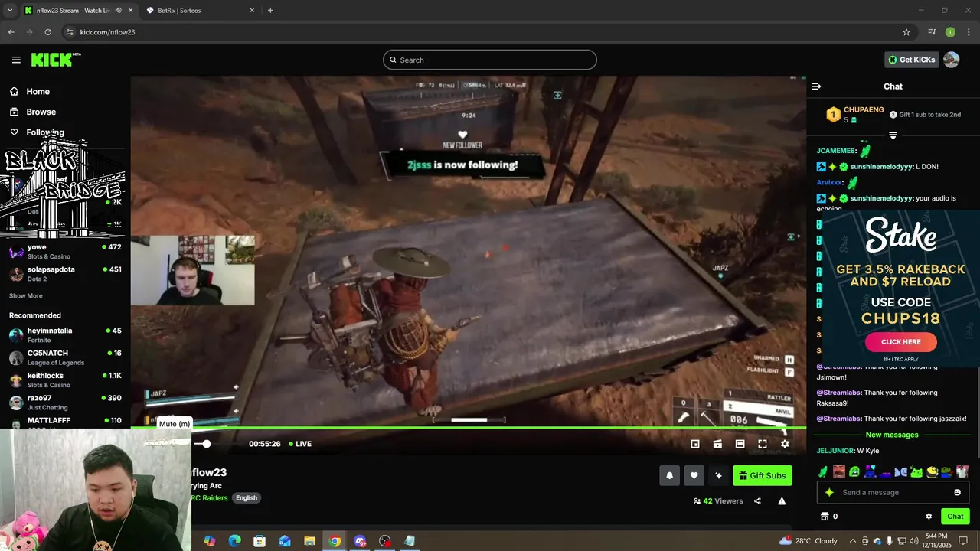
Task: Click the sparkle button beside Gift Subs
Action: [718, 476]
